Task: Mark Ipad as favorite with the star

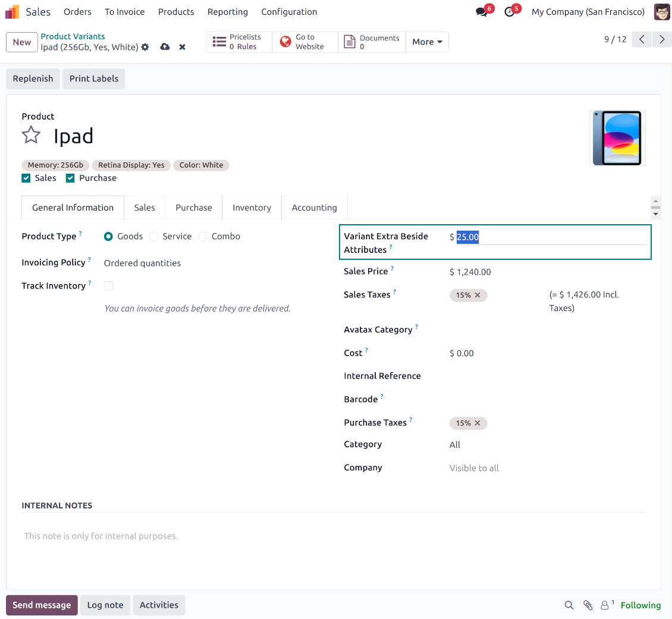Action: 32,135
